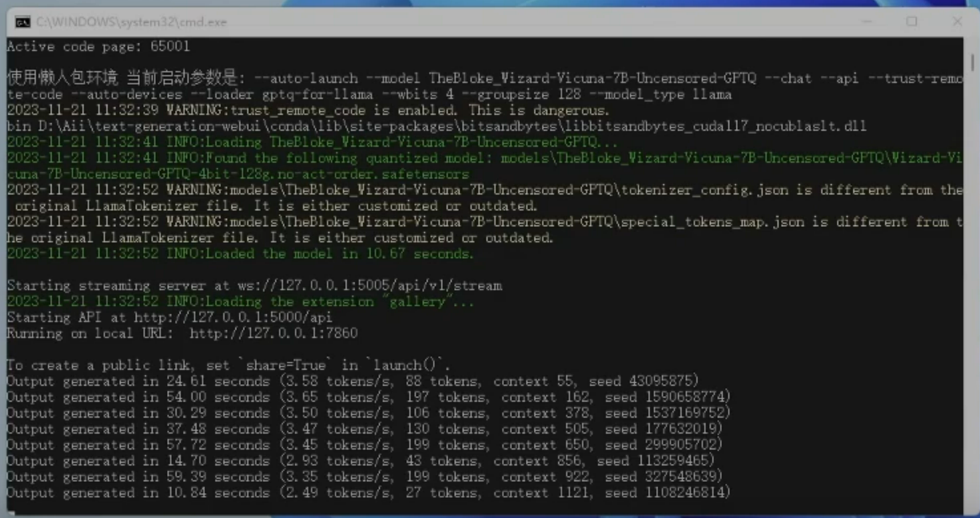Image resolution: width=980 pixels, height=518 pixels.
Task: Click the output line with seed 327548639
Action: (365, 477)
